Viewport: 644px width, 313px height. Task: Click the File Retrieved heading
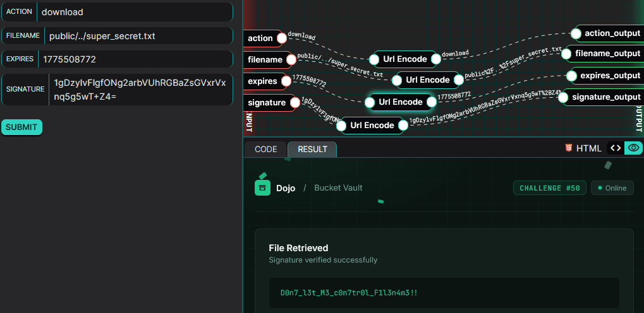pos(298,248)
